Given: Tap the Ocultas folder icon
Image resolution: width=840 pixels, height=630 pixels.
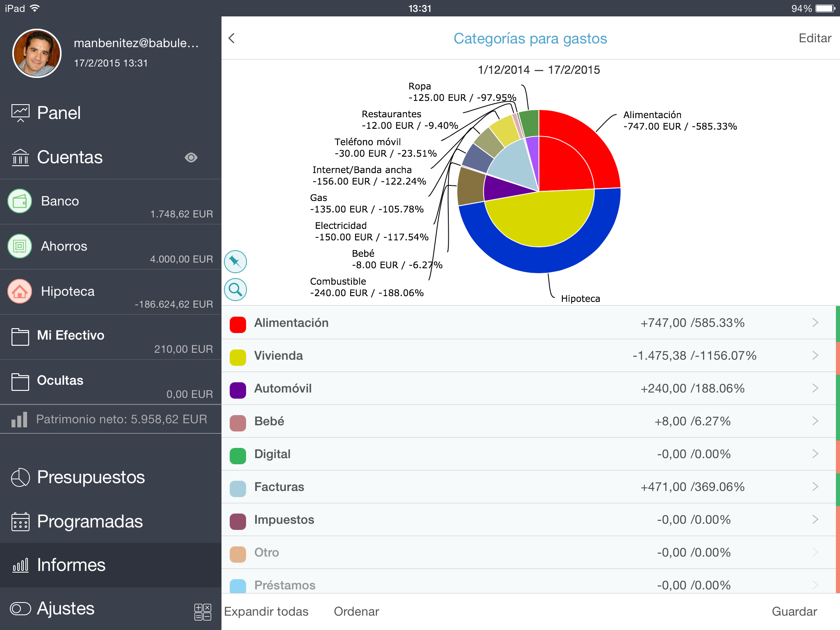Looking at the screenshot, I should point(21,382).
